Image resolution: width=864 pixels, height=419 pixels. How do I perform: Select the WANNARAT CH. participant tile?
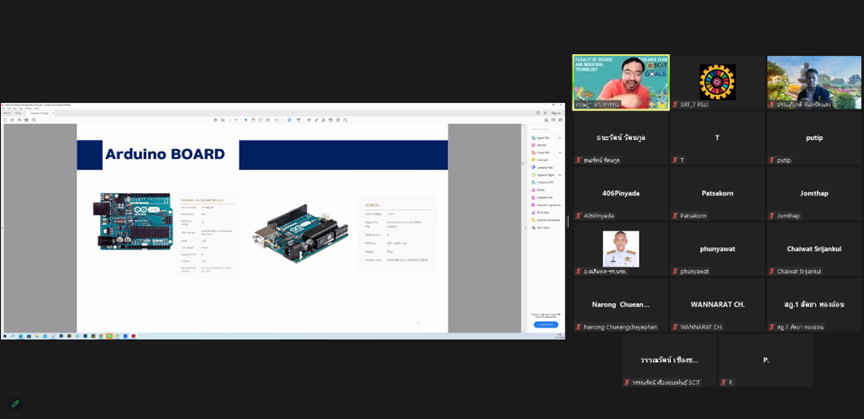717,305
